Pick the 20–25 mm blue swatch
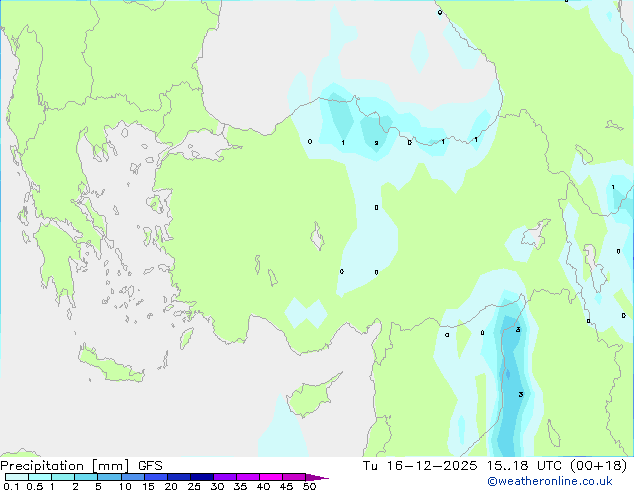Screen dimensions: 634x490 tap(178, 477)
